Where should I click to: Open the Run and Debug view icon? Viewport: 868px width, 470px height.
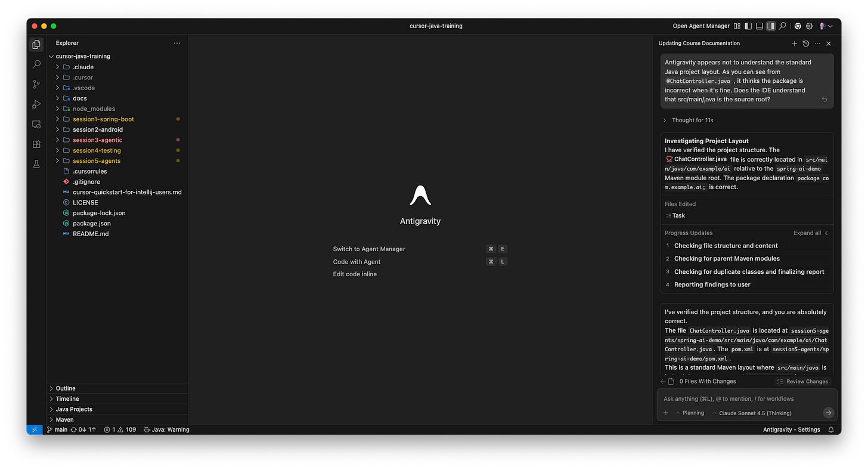pos(36,104)
